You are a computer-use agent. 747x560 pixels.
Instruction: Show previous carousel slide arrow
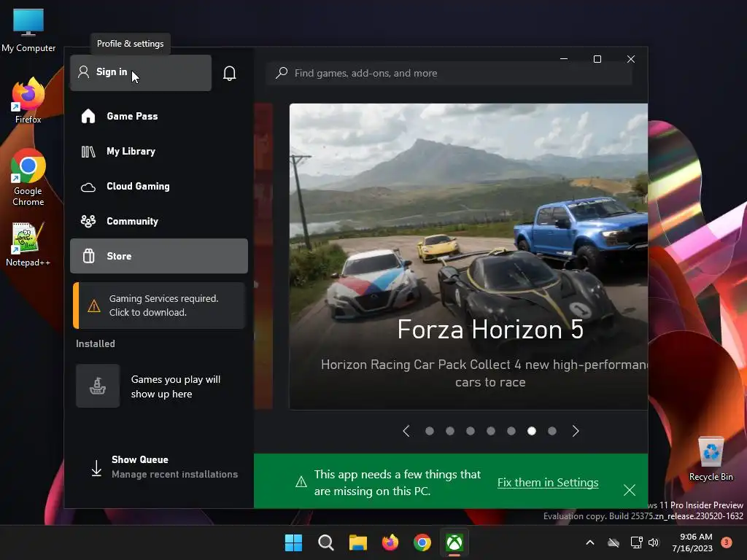[406, 431]
